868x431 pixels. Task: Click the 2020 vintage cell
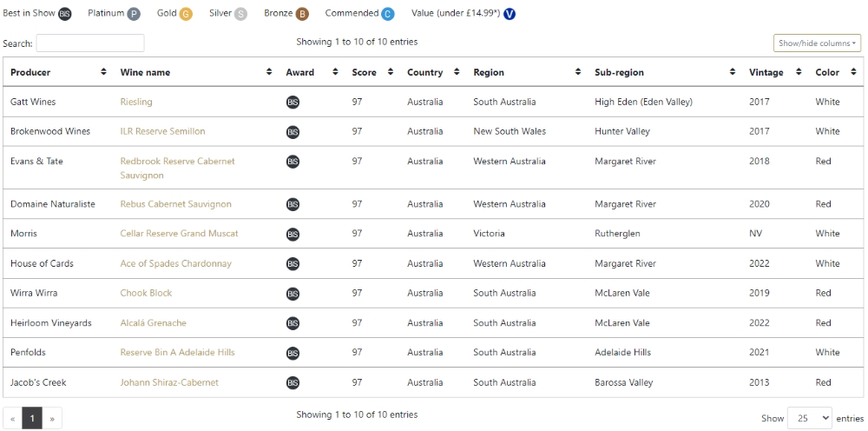tap(759, 204)
